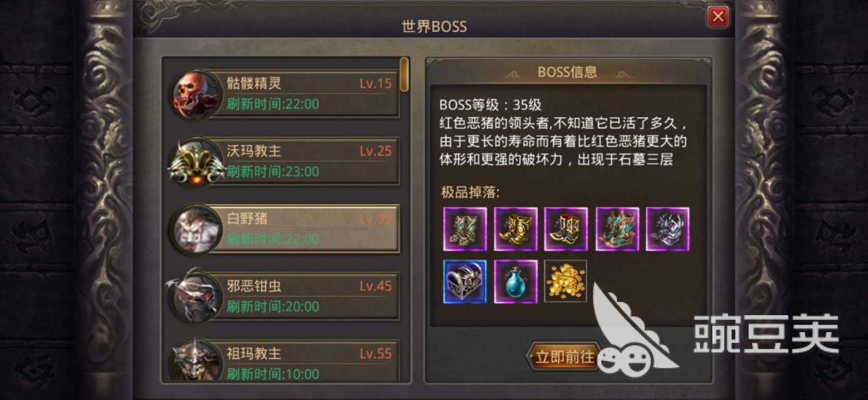The image size is (868, 400).
Task: Select the 祖玛教主 boss entry
Action: [285, 363]
